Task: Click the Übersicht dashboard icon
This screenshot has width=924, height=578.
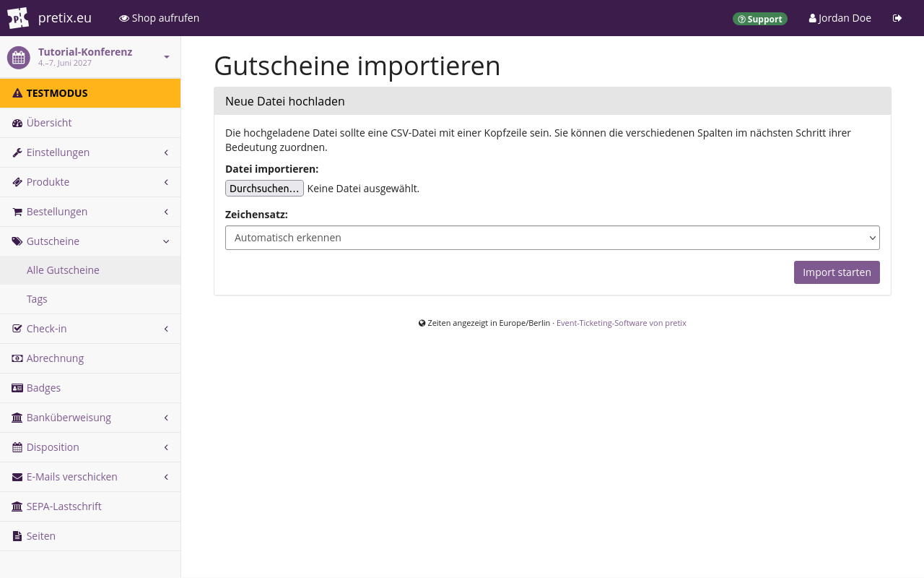Action: [17, 123]
